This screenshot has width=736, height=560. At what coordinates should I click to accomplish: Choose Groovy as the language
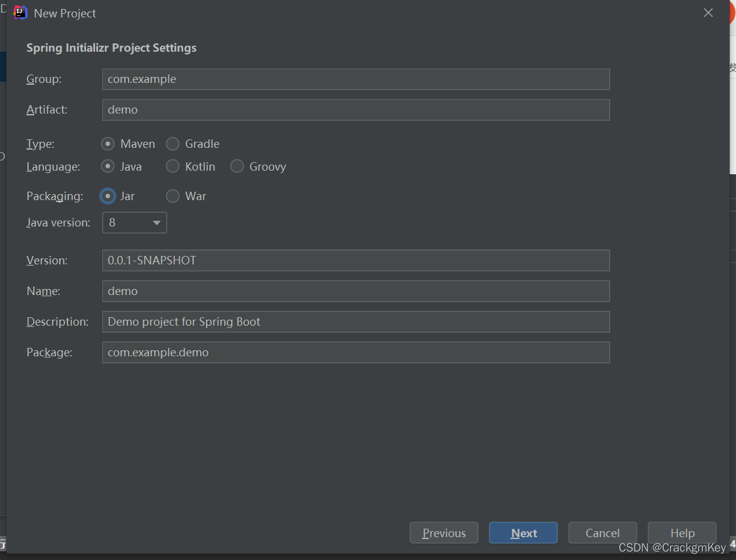point(259,166)
